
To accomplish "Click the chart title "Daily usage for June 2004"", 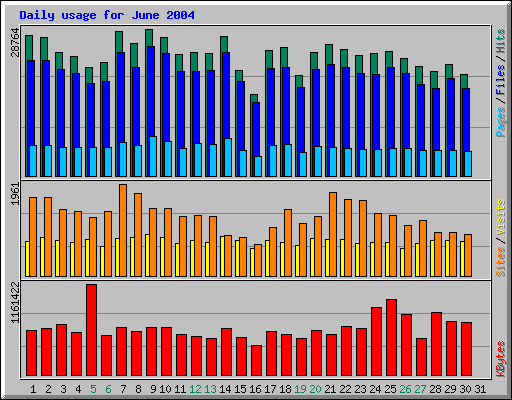I will [x=107, y=15].
